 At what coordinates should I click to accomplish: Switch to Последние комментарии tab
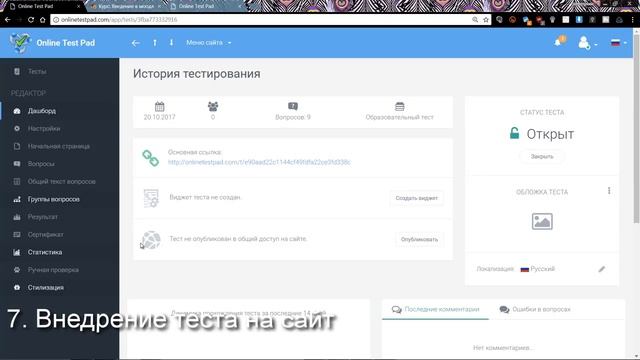tap(435, 309)
